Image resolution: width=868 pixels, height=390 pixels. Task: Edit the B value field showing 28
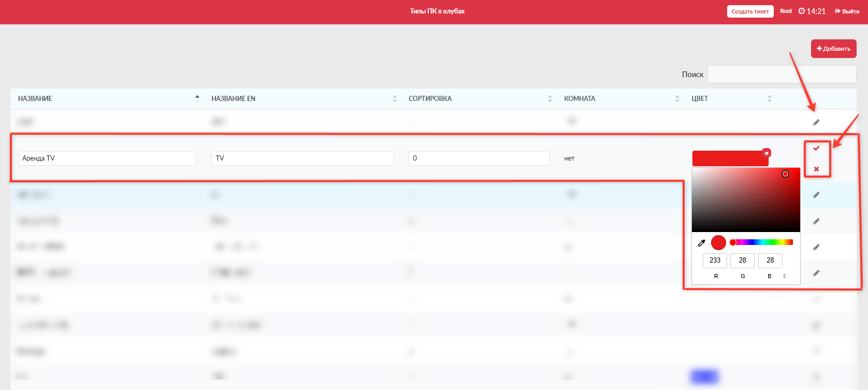click(x=770, y=261)
